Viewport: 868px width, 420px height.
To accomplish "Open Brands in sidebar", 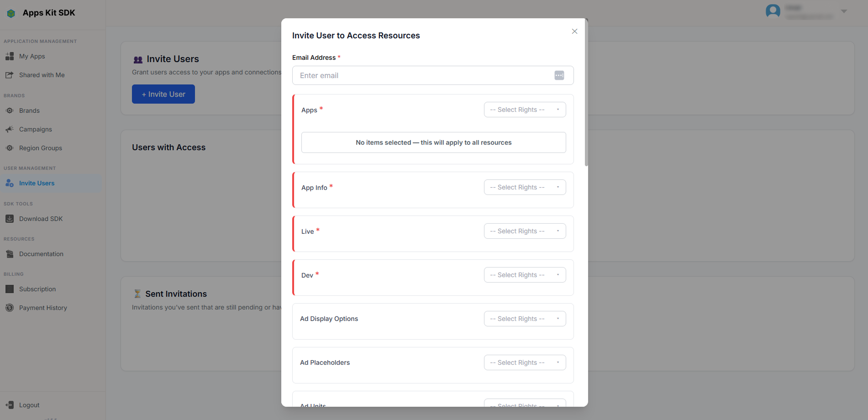I will (29, 110).
